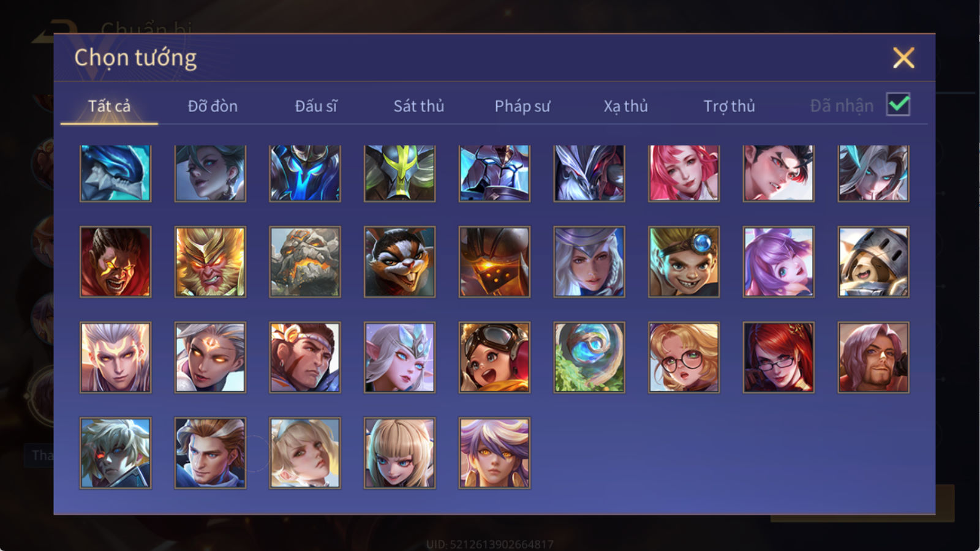The image size is (980, 551).
Task: Select the shark hero portrait
Action: pyautogui.click(x=115, y=173)
